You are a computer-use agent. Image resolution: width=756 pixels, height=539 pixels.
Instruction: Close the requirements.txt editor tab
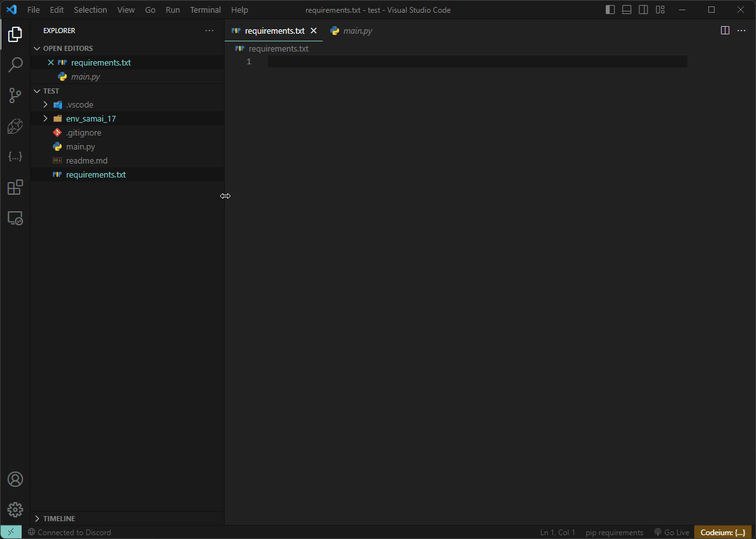(x=313, y=31)
